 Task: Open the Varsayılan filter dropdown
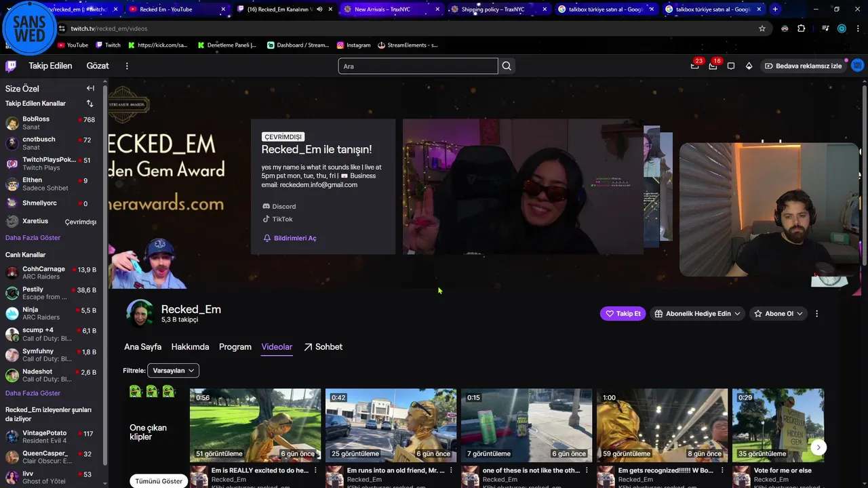click(x=173, y=371)
